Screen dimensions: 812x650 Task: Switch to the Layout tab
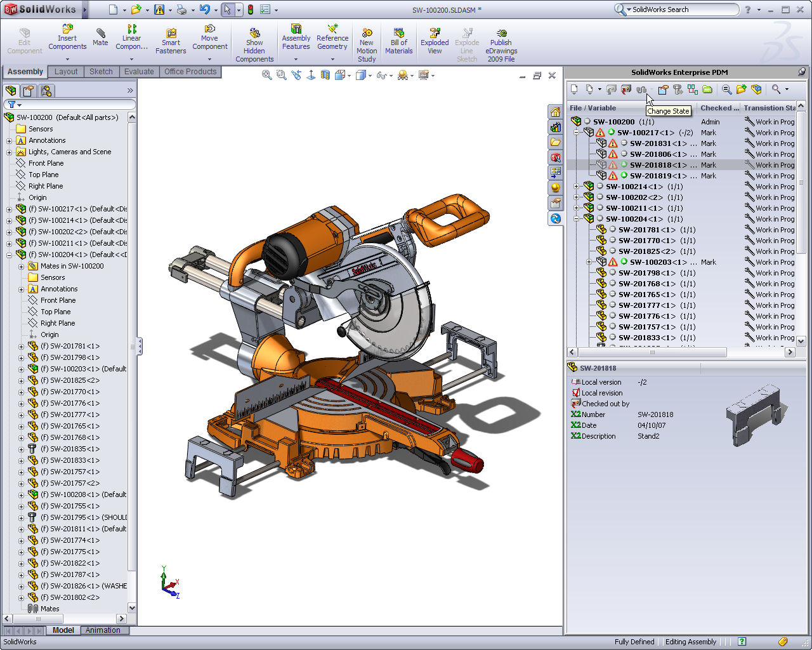[x=66, y=72]
